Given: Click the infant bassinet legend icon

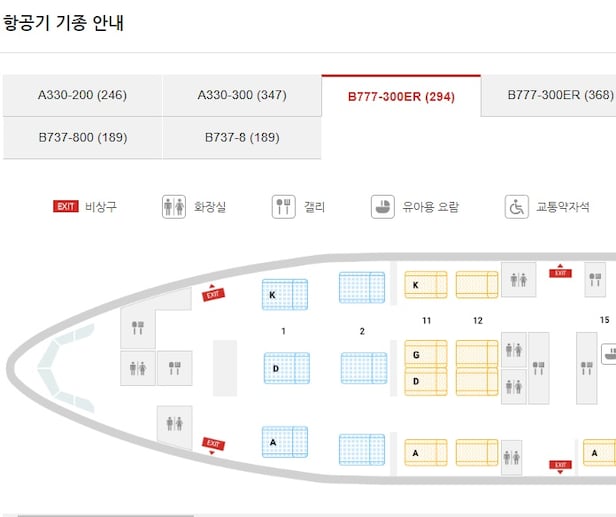Looking at the screenshot, I should coord(382,207).
